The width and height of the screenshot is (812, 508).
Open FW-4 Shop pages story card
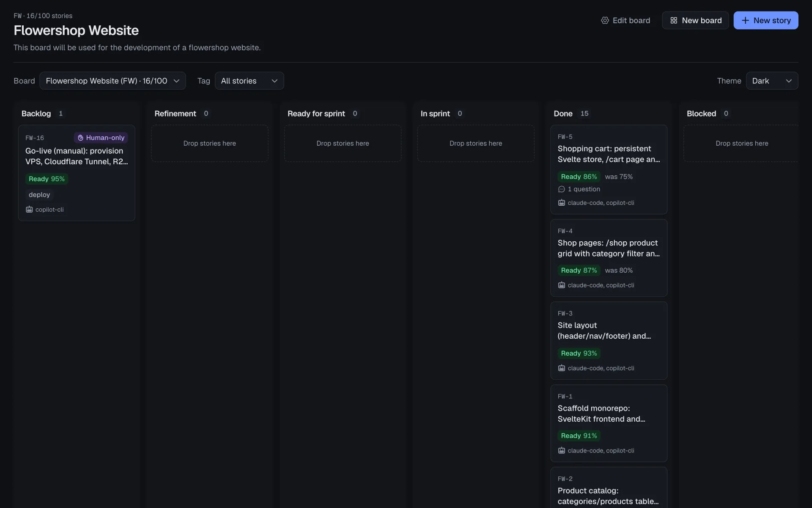click(x=609, y=258)
